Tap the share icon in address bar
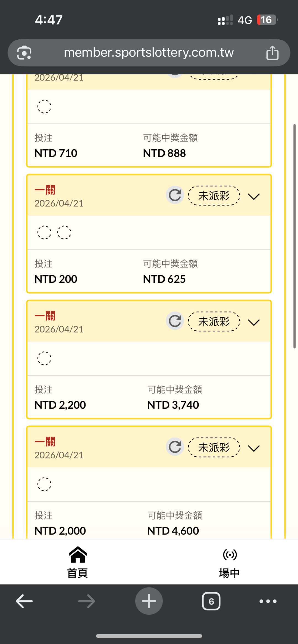298x644 pixels. [x=272, y=53]
